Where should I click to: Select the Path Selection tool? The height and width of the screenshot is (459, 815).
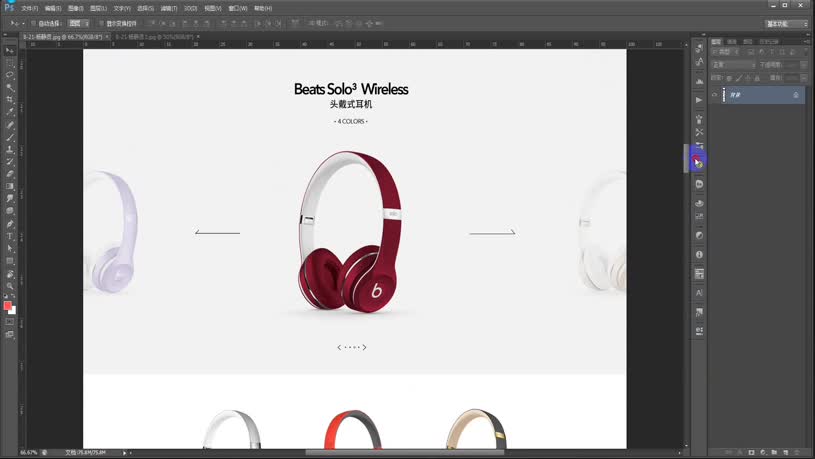[9, 248]
